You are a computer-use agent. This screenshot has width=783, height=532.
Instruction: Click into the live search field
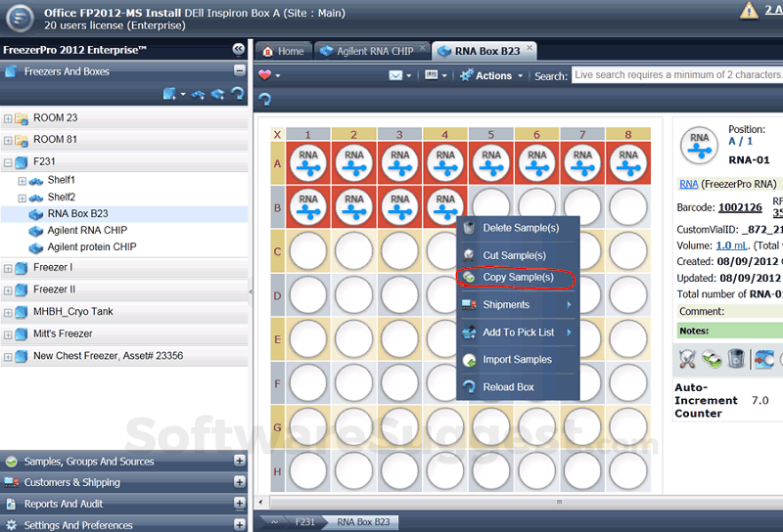(x=675, y=75)
